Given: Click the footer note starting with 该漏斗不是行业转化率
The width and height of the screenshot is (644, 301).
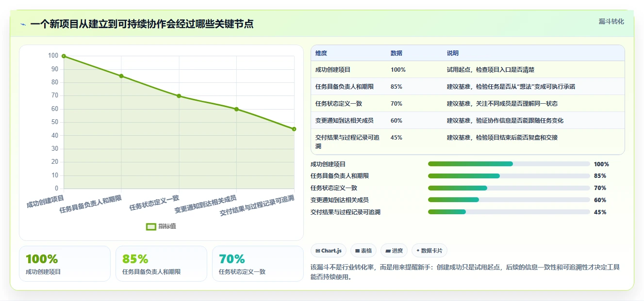Looking at the screenshot, I should tap(465, 272).
